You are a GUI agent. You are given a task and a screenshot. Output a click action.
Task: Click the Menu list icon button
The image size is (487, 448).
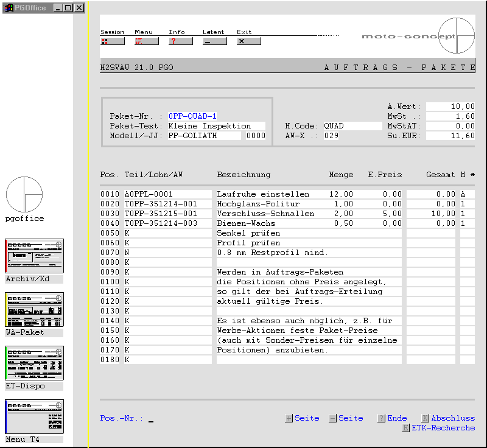tap(146, 41)
